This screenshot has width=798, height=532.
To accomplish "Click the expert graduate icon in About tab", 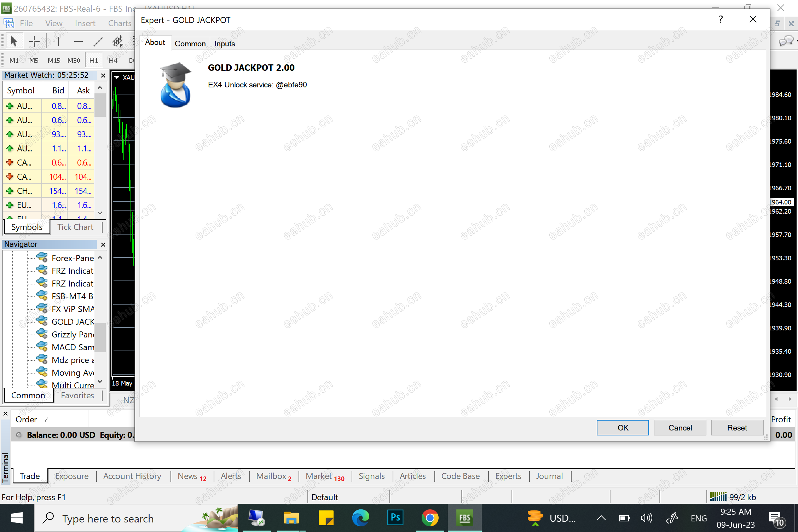I will click(175, 85).
